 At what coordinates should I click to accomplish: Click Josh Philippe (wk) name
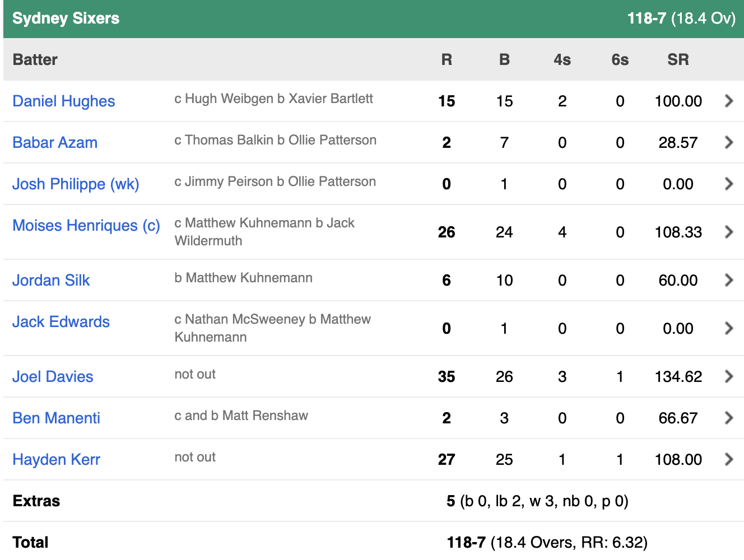(76, 184)
